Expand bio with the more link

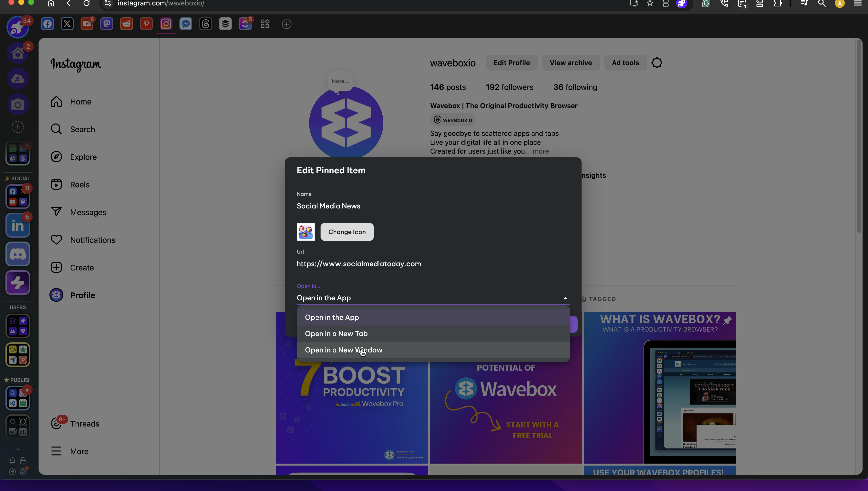(541, 151)
